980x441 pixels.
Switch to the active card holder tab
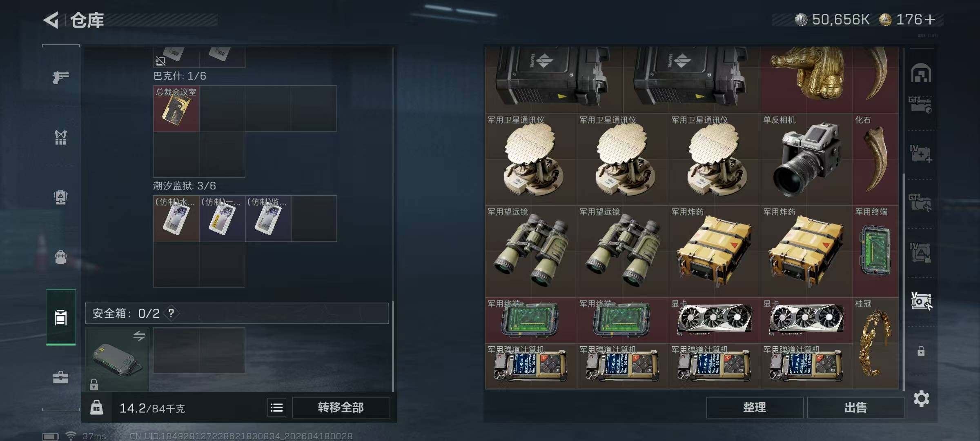60,317
